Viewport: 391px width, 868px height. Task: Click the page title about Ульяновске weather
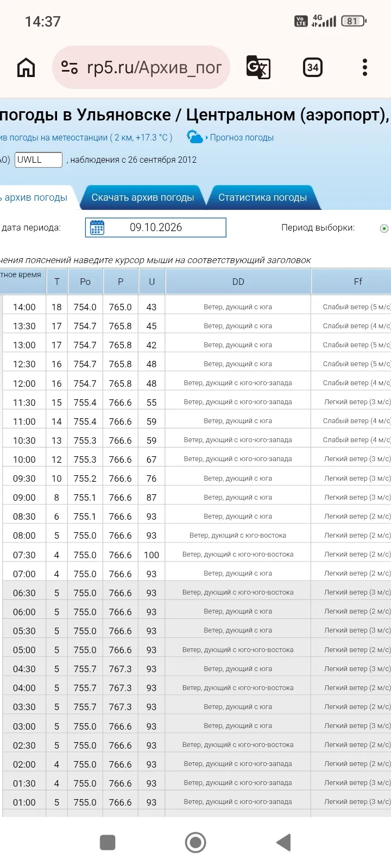pyautogui.click(x=195, y=115)
